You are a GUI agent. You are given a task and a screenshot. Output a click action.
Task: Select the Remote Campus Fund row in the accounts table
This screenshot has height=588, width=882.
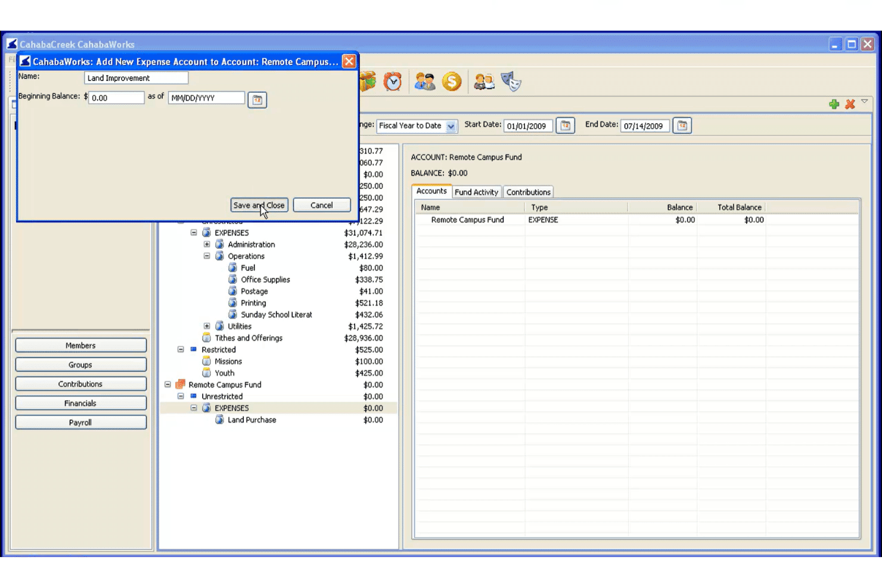637,220
